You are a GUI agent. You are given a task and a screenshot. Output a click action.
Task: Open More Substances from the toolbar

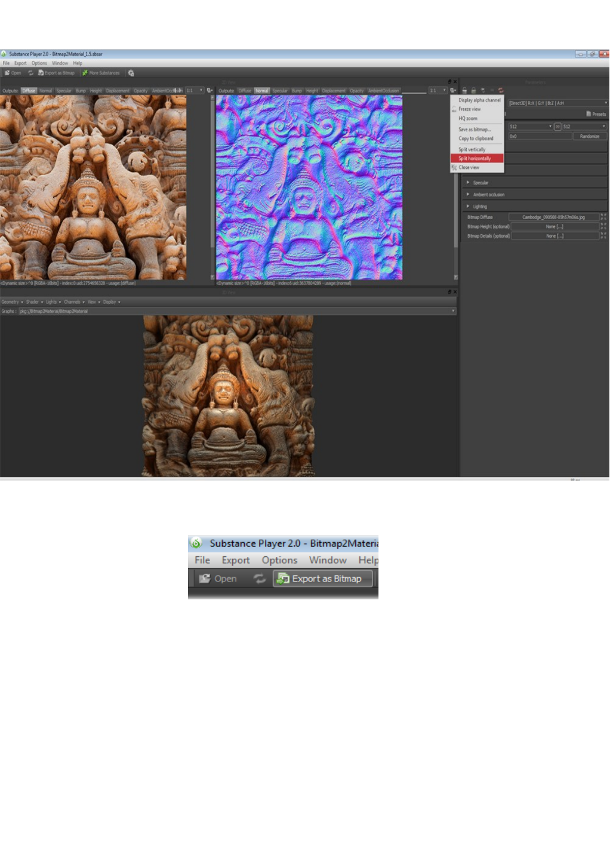click(x=101, y=73)
